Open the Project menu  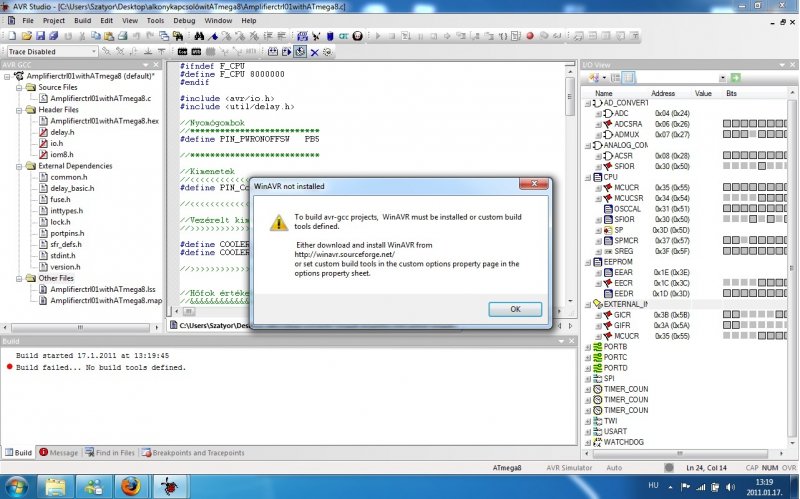click(x=54, y=20)
